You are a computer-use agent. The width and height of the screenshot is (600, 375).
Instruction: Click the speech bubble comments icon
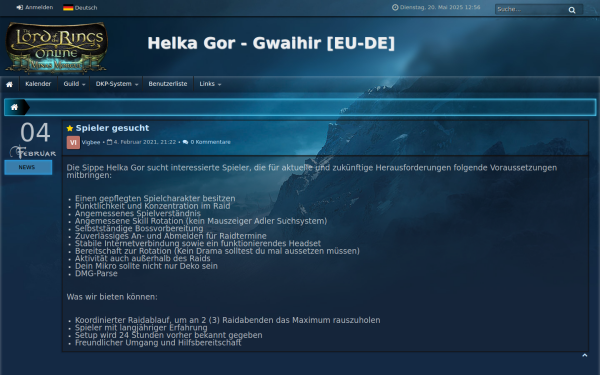[186, 142]
